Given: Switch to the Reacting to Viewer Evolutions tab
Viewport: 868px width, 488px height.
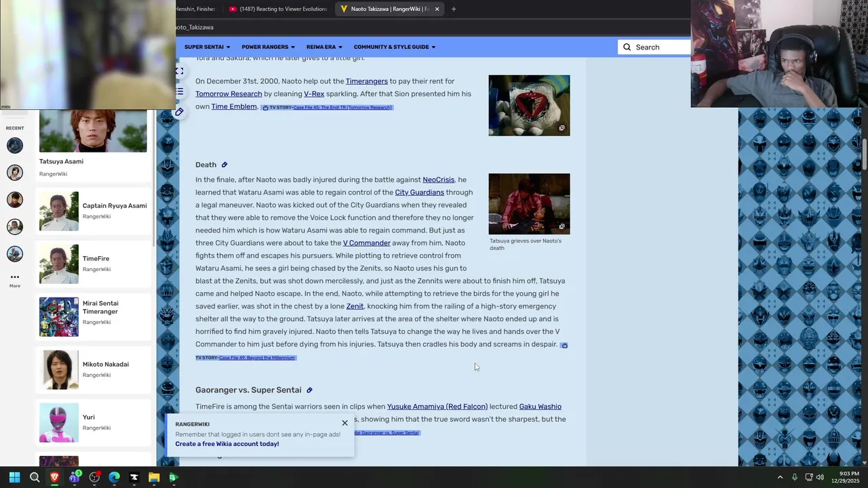Looking at the screenshot, I should click(278, 9).
